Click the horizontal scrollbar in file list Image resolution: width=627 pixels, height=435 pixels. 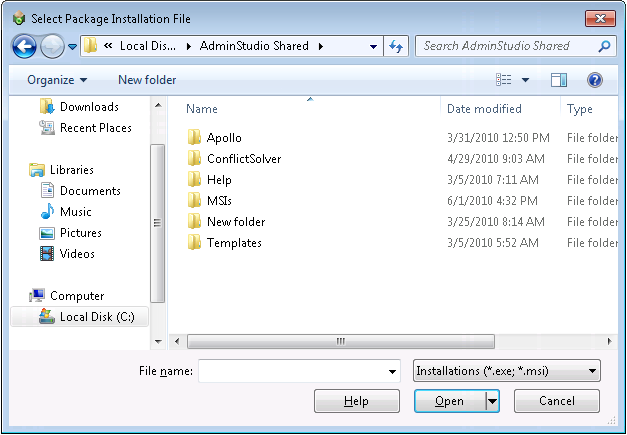(340, 341)
